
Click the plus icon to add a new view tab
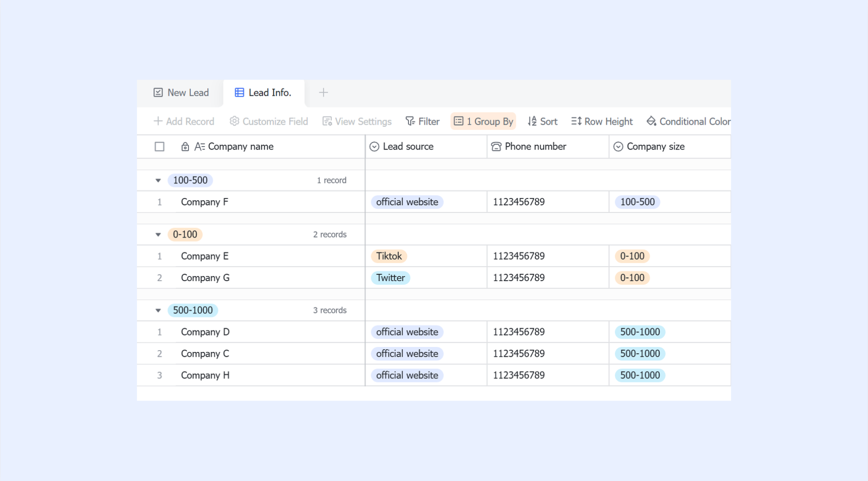pos(323,93)
